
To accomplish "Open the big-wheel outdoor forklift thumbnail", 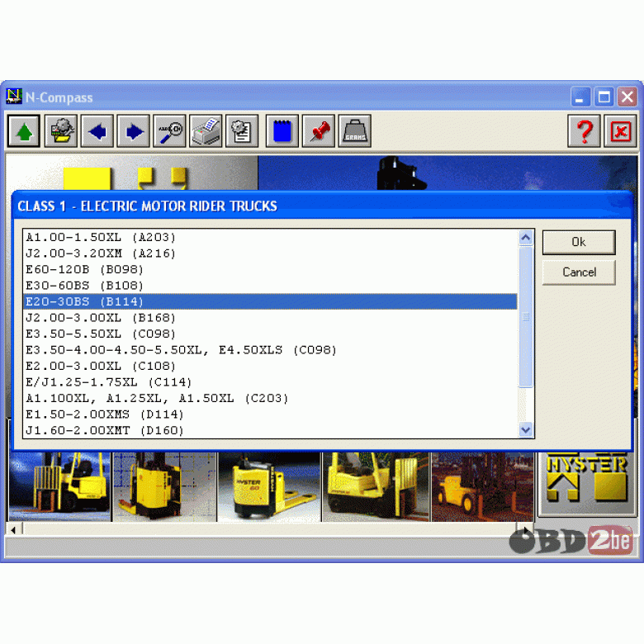I will (x=483, y=487).
